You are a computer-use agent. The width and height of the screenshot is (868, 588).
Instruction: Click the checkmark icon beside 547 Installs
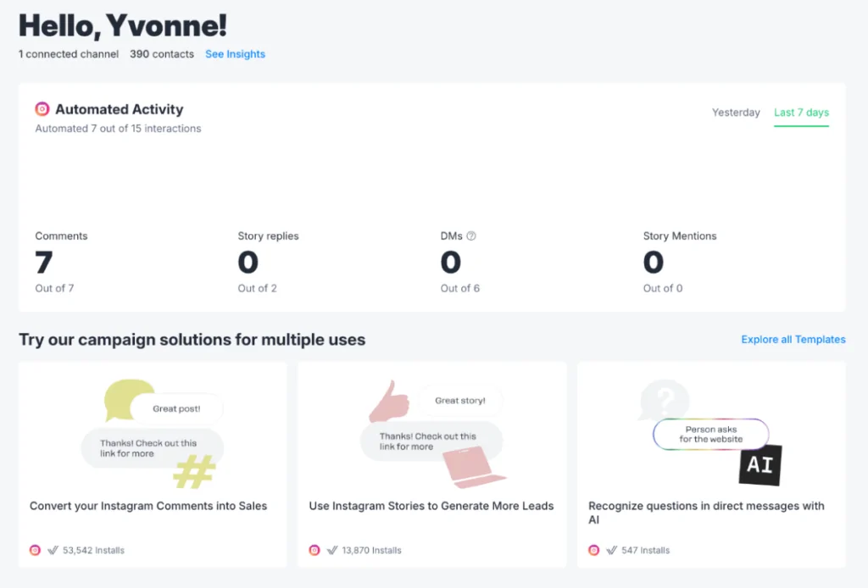[x=612, y=550]
